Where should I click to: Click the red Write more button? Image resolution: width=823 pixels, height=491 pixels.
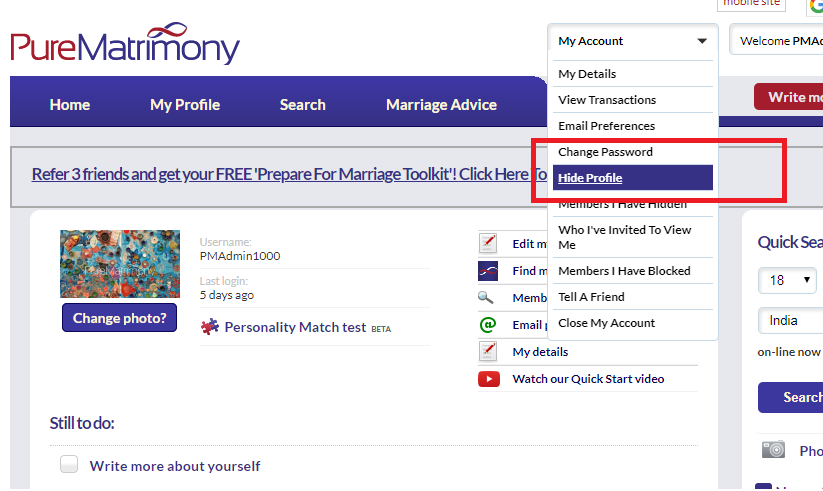click(788, 97)
